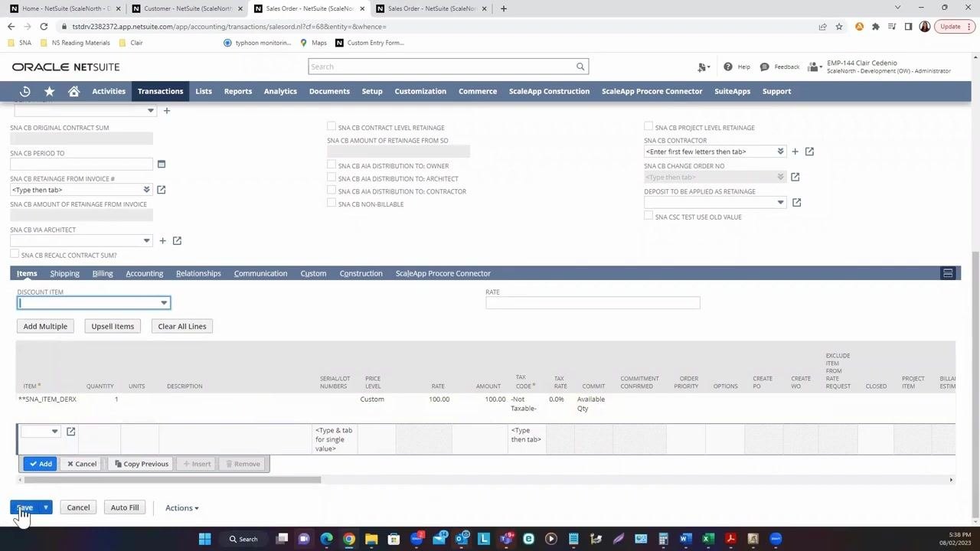Image resolution: width=980 pixels, height=551 pixels.
Task: Go to the NetSuite Home icon
Action: tap(74, 91)
